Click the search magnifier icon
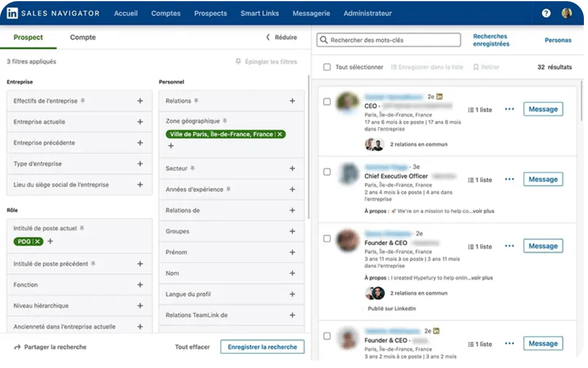 (323, 40)
